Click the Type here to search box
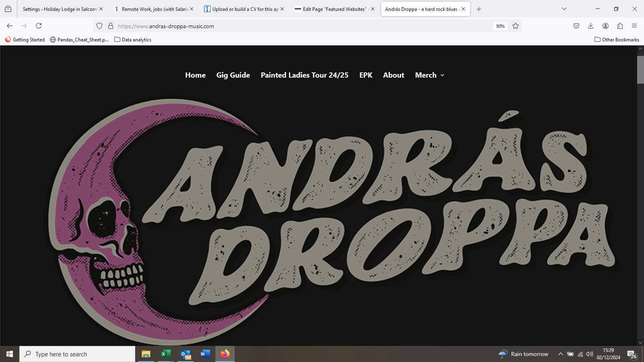 (77, 354)
